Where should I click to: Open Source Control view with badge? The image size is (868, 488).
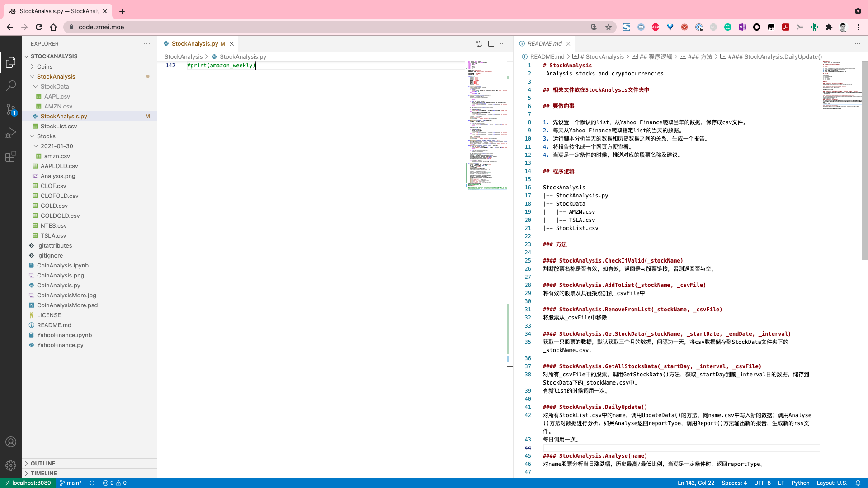(11, 109)
